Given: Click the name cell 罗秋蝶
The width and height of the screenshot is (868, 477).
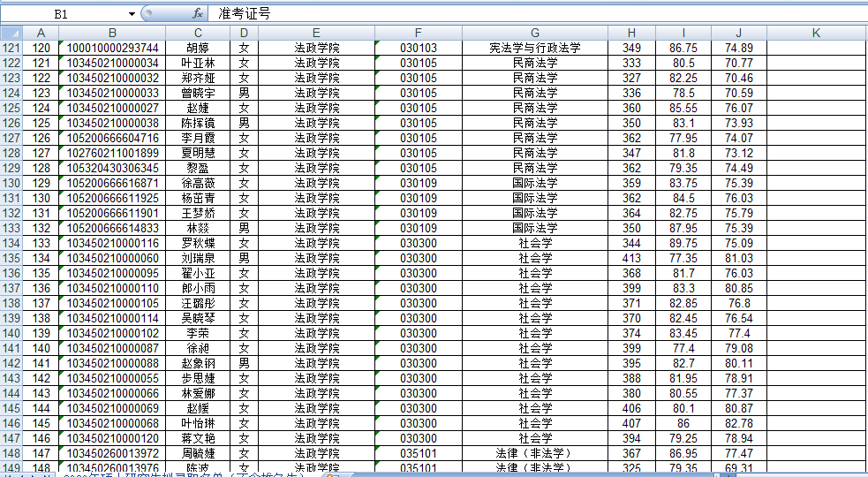Looking at the screenshot, I should 198,243.
